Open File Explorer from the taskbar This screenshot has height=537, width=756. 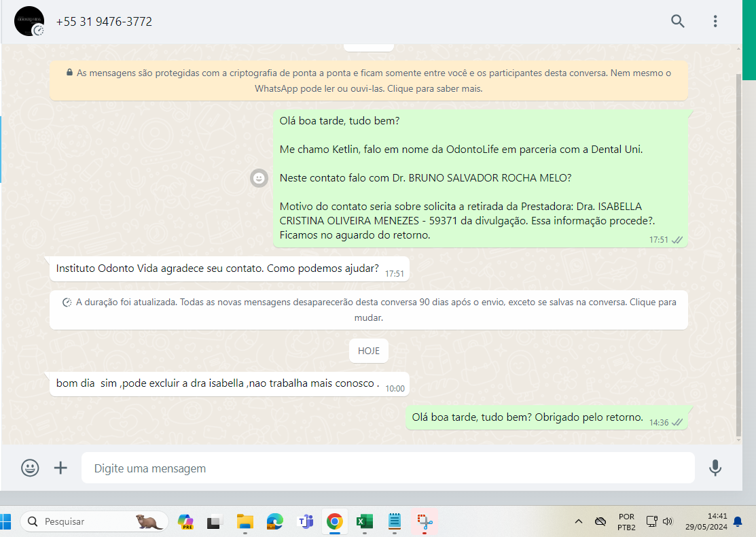tap(245, 521)
